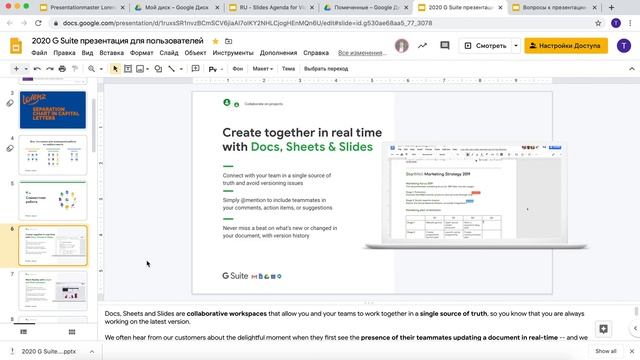Open the Слайд menu
The width and height of the screenshot is (640, 360).
tap(169, 53)
